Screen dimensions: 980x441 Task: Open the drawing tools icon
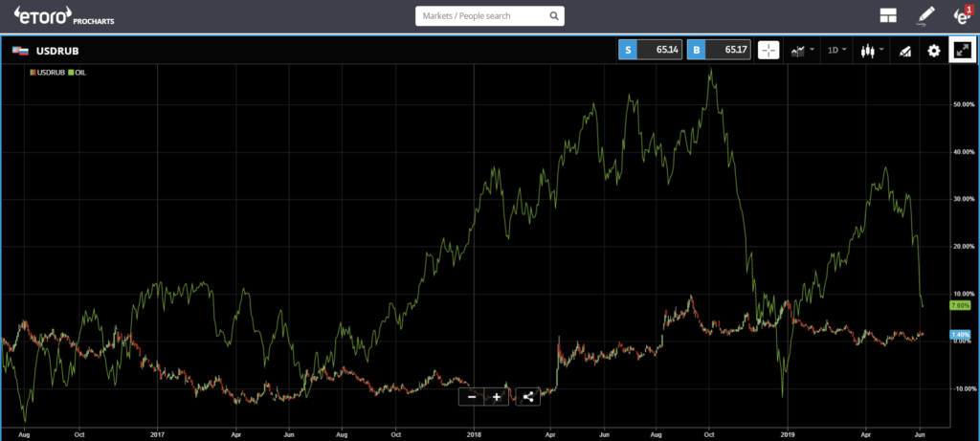tap(902, 51)
